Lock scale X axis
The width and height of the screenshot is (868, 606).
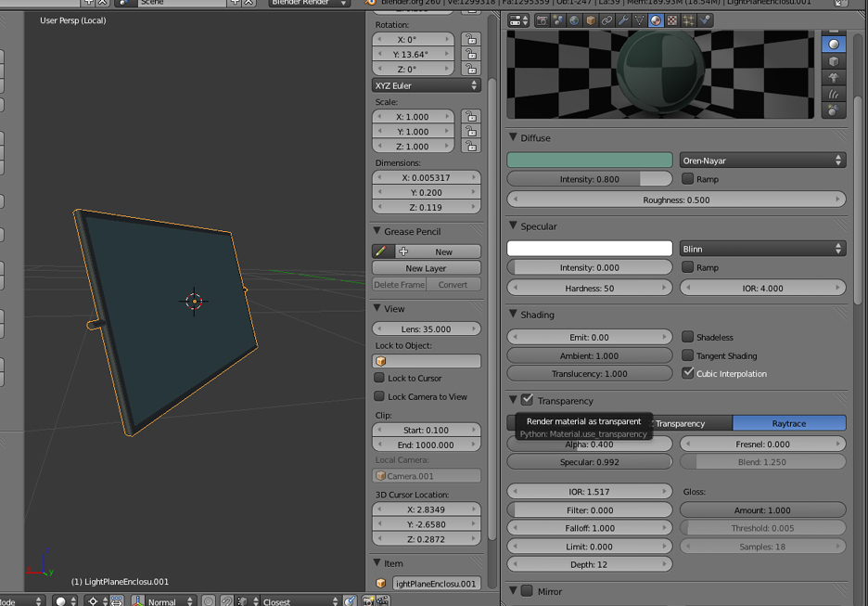(x=470, y=116)
